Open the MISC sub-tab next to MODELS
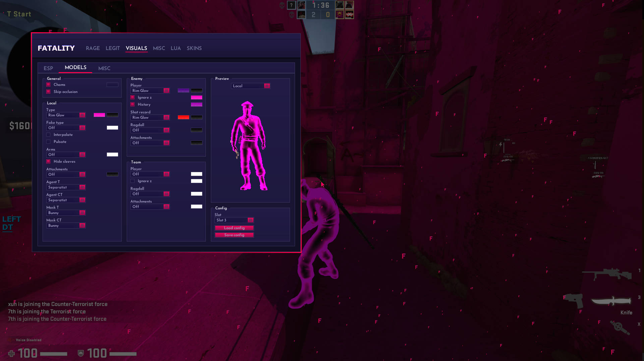The height and width of the screenshot is (361, 644). tap(104, 68)
